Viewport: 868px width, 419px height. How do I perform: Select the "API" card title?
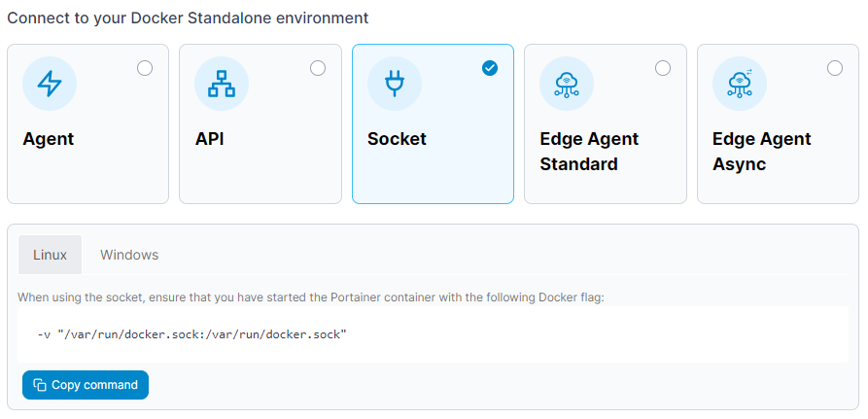click(211, 139)
